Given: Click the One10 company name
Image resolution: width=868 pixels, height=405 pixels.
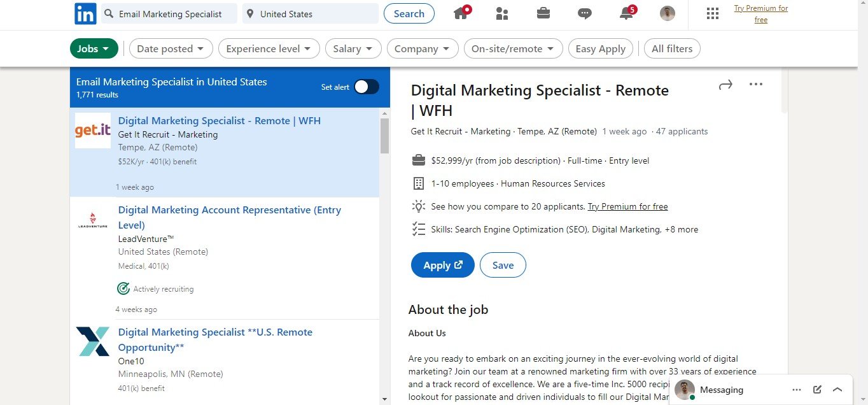Looking at the screenshot, I should (131, 361).
